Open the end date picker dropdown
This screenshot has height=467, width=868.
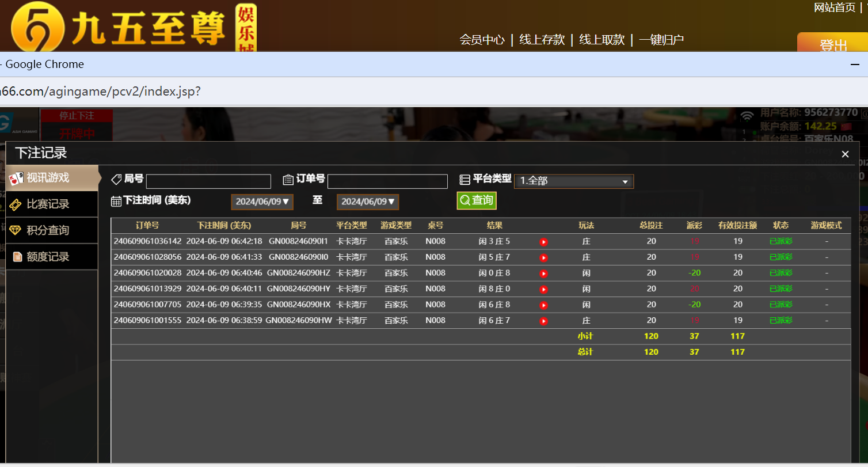368,202
